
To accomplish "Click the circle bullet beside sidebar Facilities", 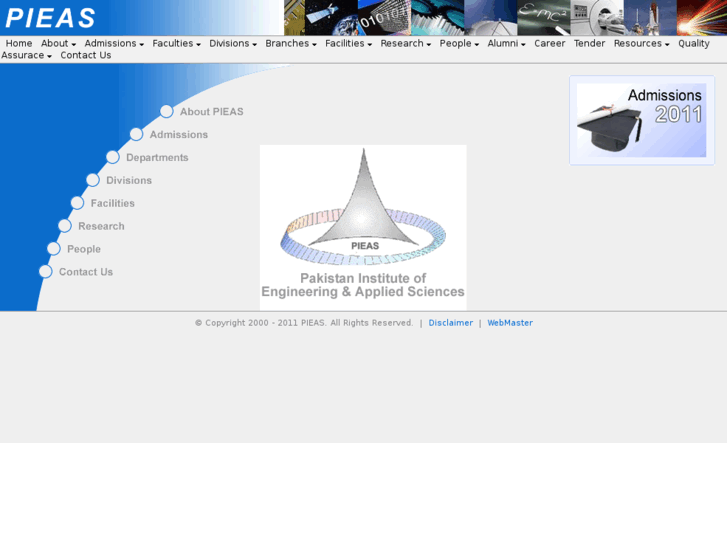I will click(77, 203).
